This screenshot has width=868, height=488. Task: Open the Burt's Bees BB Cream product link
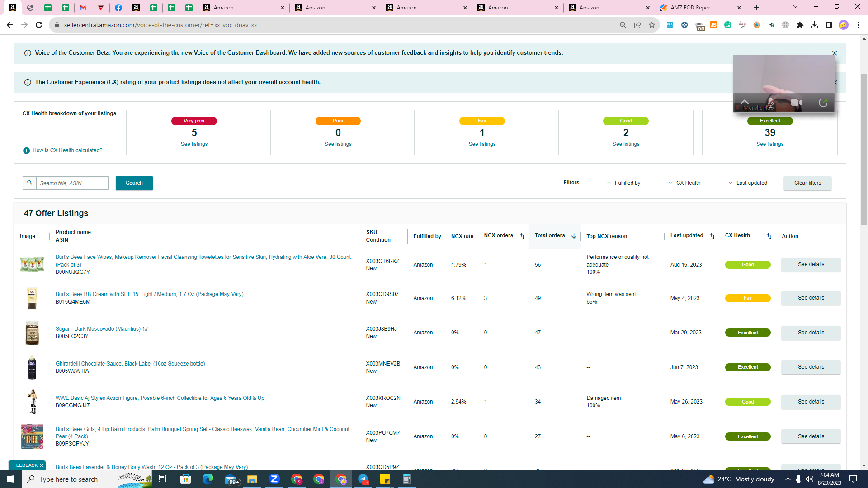(149, 294)
